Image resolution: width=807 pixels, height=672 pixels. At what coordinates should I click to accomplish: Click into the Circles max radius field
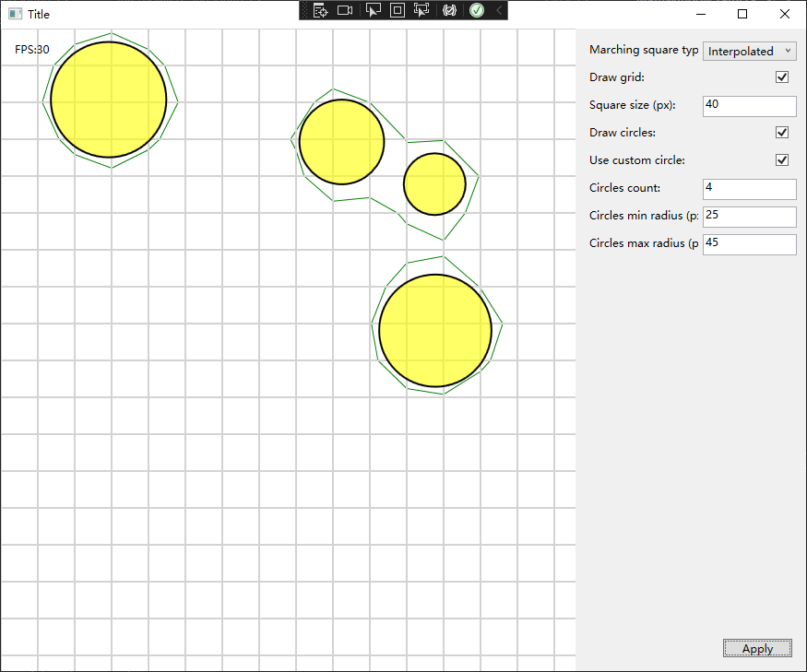tap(749, 244)
